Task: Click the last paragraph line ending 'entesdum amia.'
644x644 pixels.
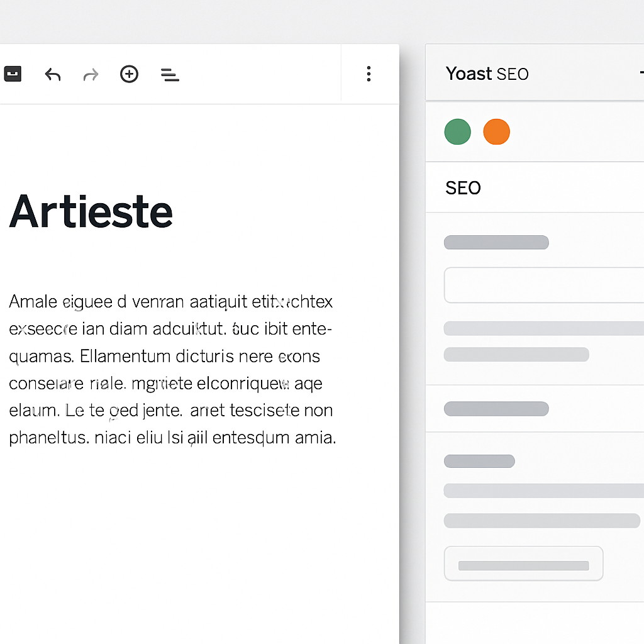Action: click(172, 438)
